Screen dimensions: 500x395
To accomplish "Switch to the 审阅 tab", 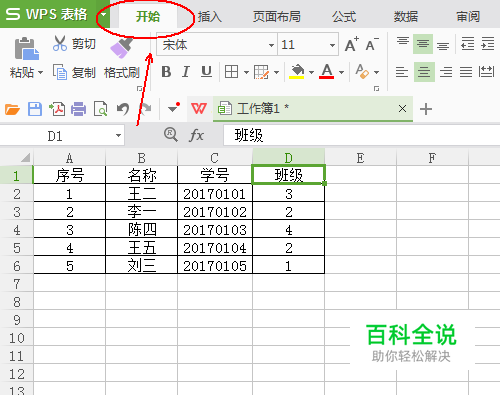I will coord(468,16).
